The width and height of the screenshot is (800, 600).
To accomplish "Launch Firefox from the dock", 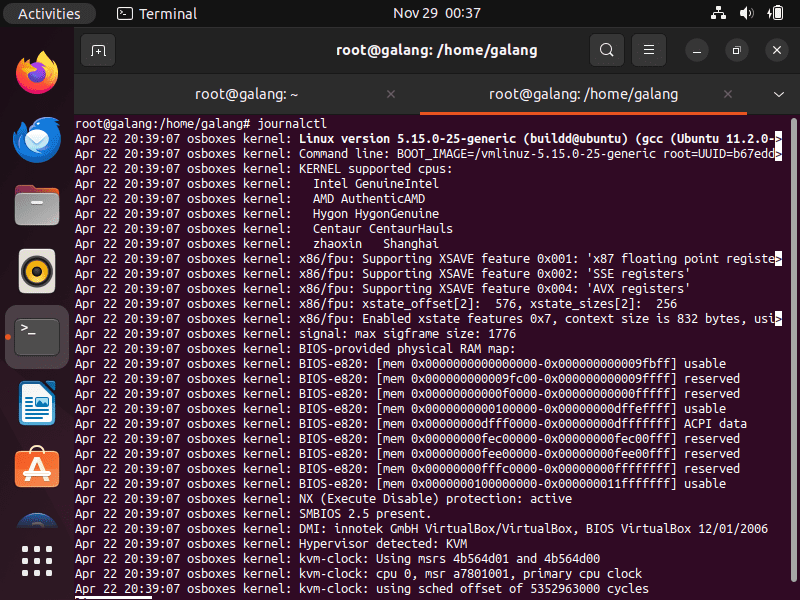I will tap(37, 73).
